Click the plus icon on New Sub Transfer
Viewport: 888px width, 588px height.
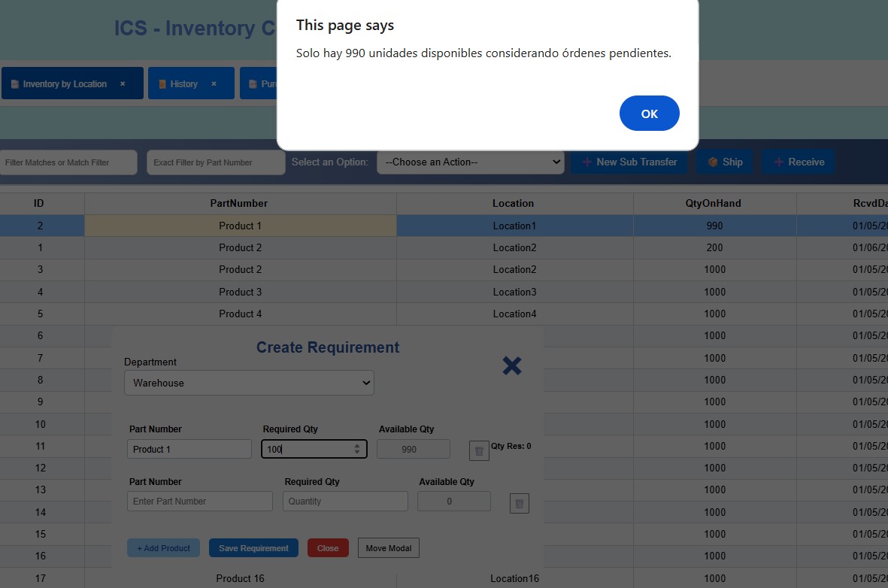click(586, 162)
